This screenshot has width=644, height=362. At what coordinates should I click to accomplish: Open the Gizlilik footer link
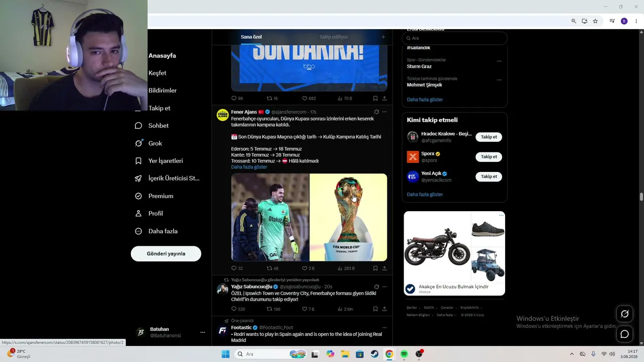429,308
